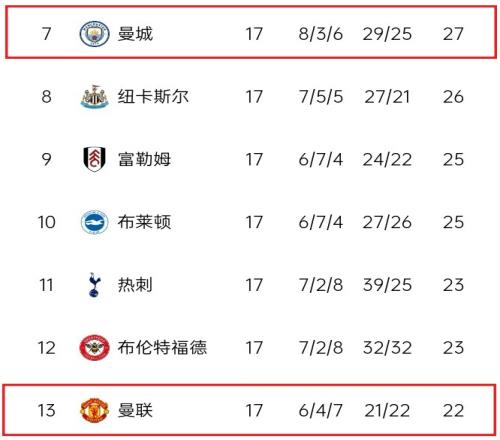
Task: Select the 热刺 team name
Action: [135, 285]
